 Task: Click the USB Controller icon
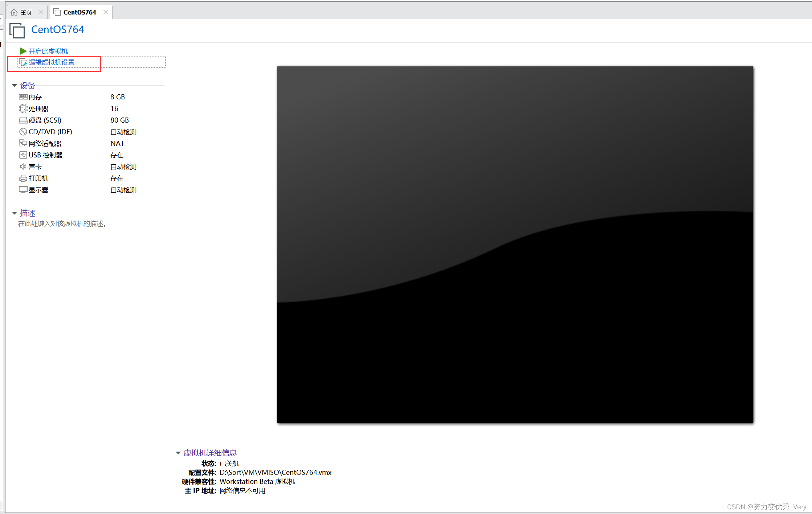coord(23,155)
